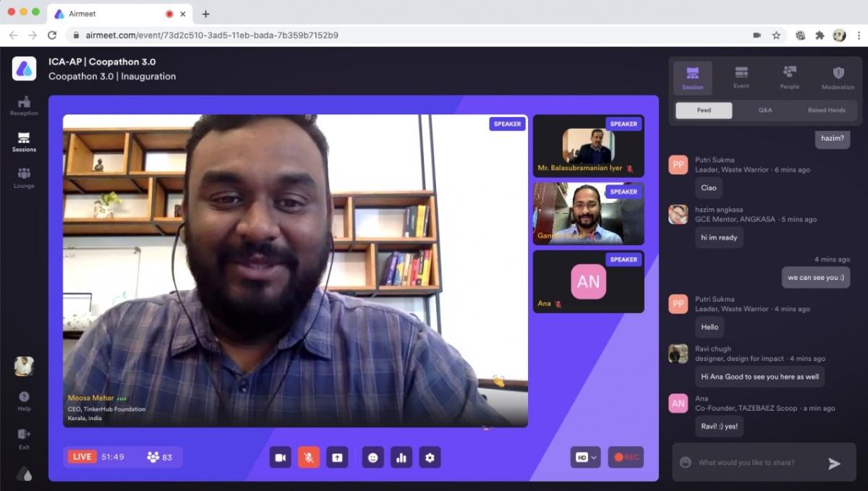Open the Moderation tab
868x491 pixels.
[838, 78]
